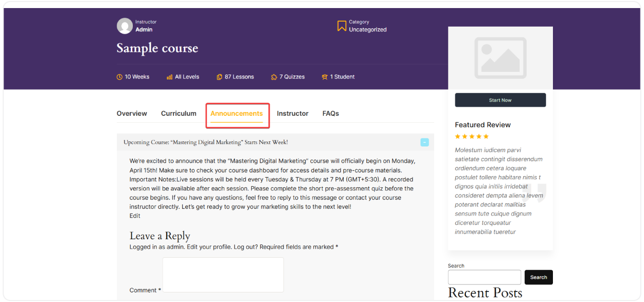Screen dimensions: 644x302
Task: Select the Announcements tab
Action: [236, 114]
